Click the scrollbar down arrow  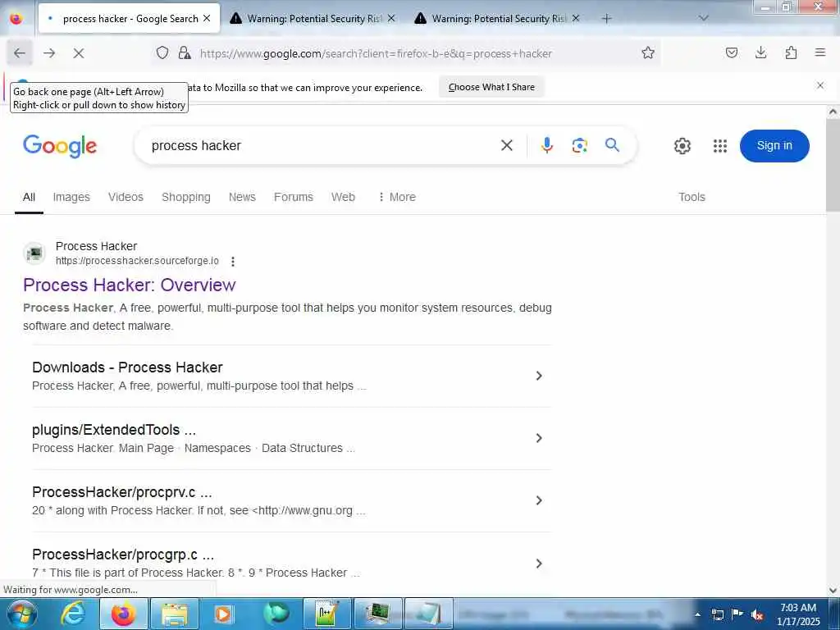pyautogui.click(x=833, y=591)
